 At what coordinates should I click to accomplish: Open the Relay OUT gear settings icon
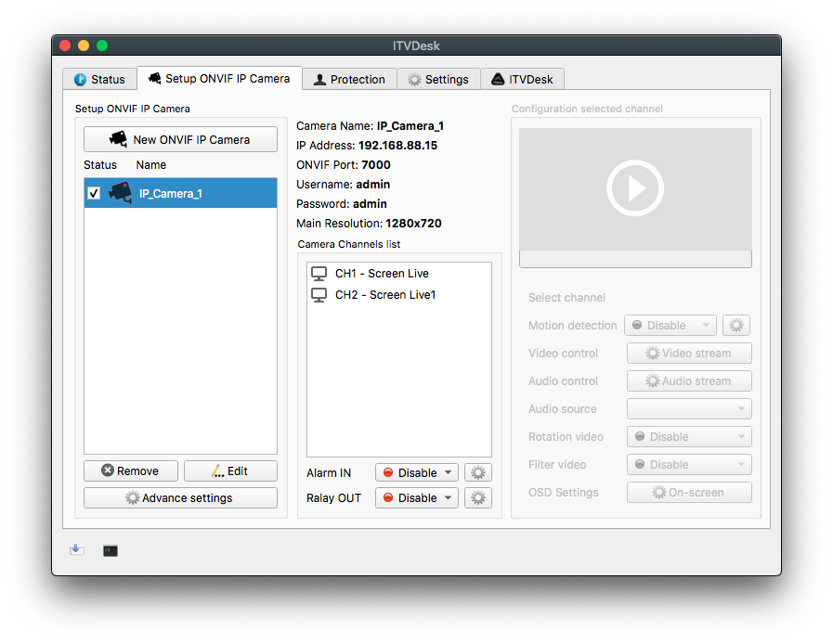coord(477,497)
